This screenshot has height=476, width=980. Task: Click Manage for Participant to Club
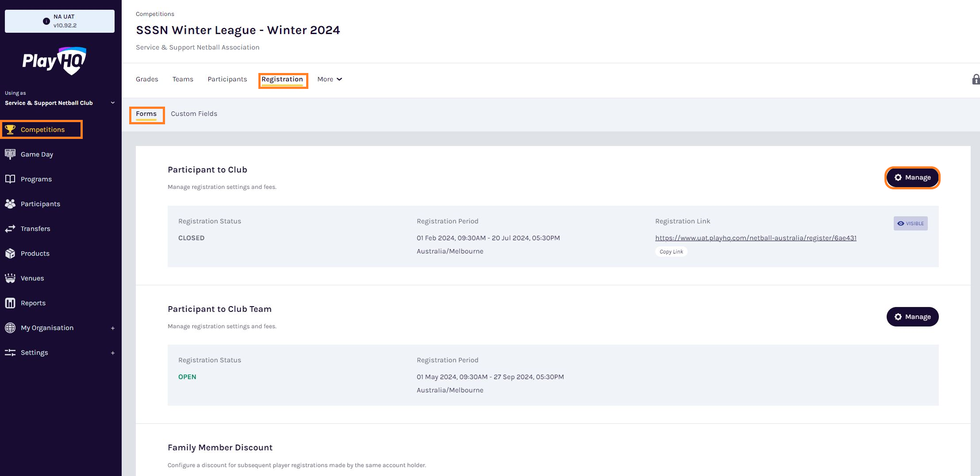click(912, 177)
